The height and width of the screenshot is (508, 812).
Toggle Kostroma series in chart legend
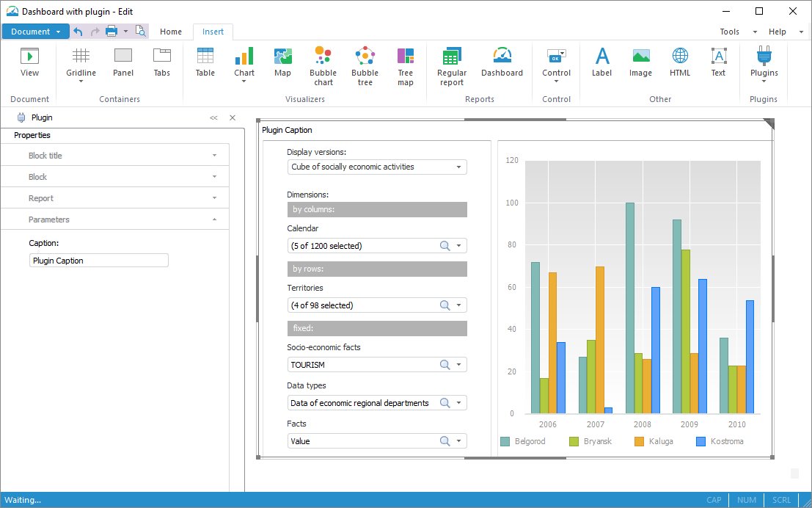click(719, 441)
